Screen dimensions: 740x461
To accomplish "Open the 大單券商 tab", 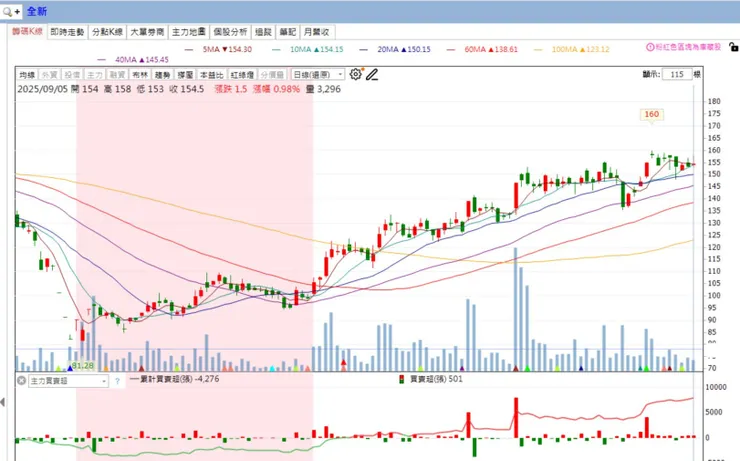I will coord(147,32).
